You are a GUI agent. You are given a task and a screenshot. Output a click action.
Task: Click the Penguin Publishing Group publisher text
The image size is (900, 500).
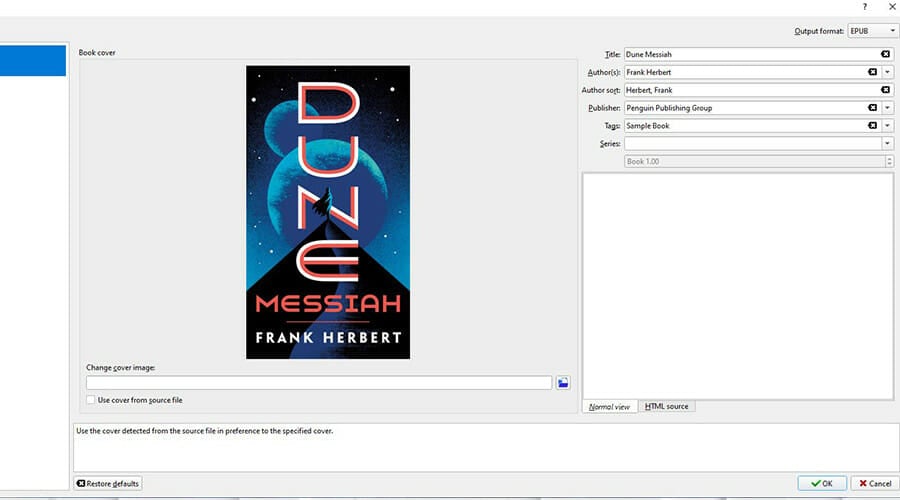click(669, 107)
